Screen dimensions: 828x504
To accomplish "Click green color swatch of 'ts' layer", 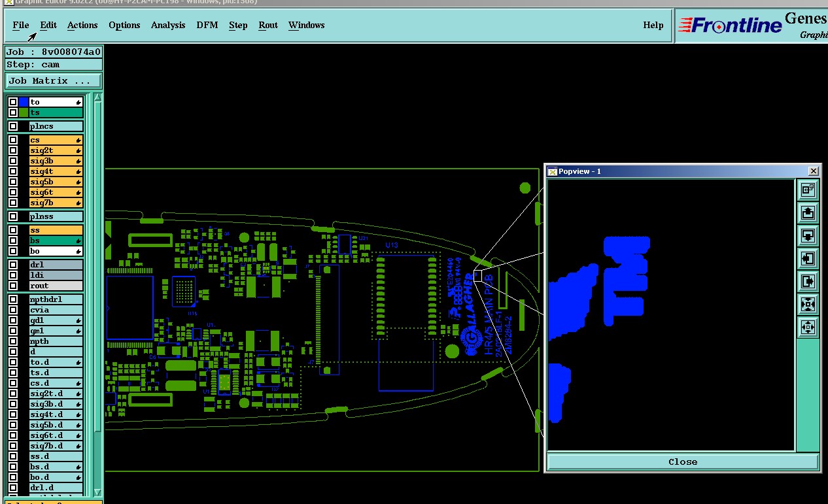I will coord(24,112).
